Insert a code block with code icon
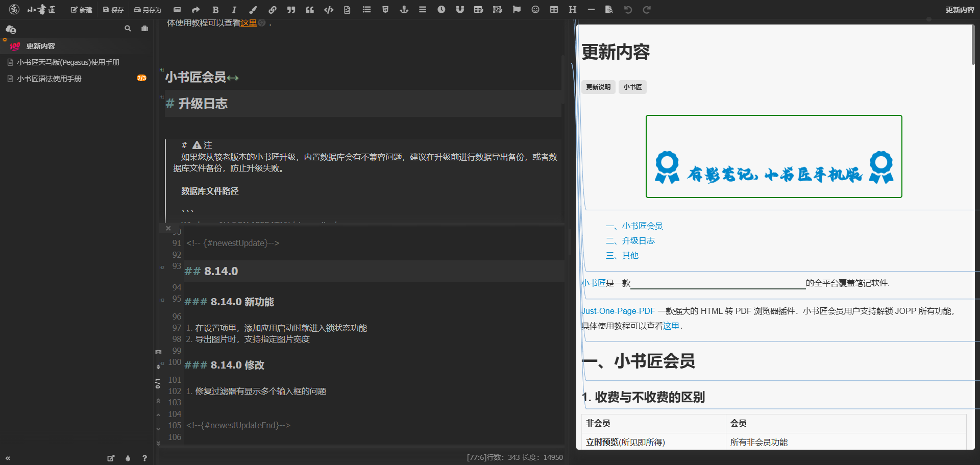 tap(329, 10)
